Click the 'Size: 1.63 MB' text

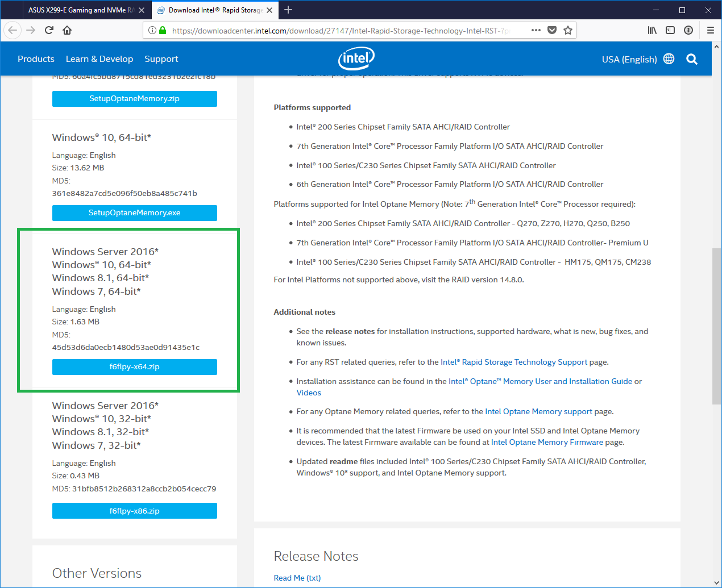pyautogui.click(x=76, y=322)
